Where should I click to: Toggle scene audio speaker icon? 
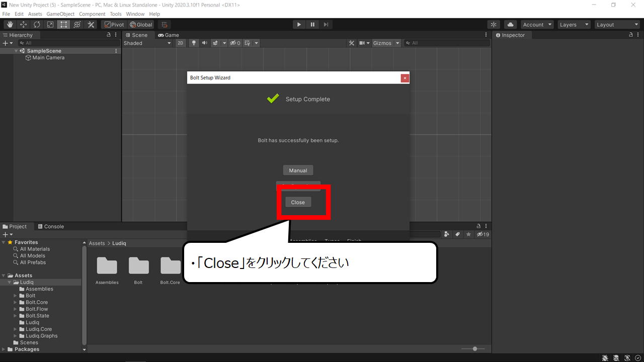(x=204, y=43)
